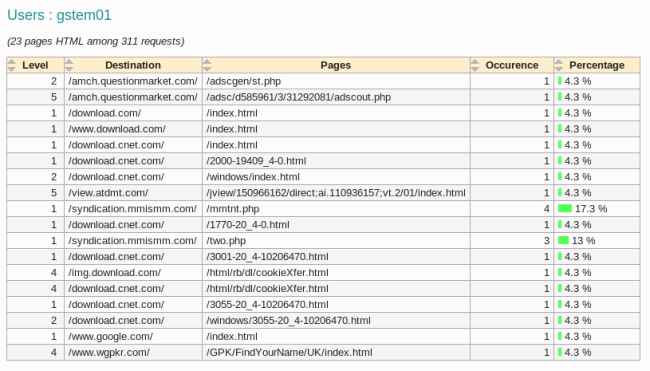Select the /img.download.com/ destination cell
This screenshot has width=650, height=371.
click(x=133, y=273)
